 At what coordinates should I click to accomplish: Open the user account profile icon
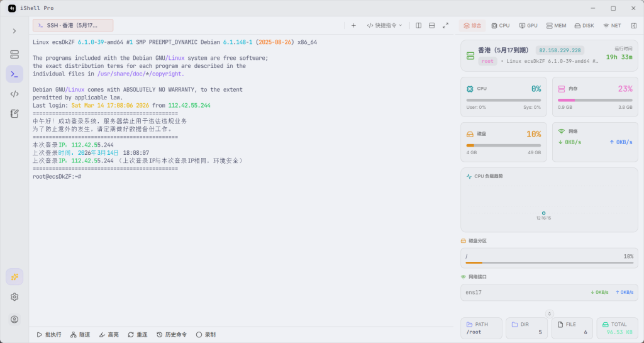(x=14, y=319)
